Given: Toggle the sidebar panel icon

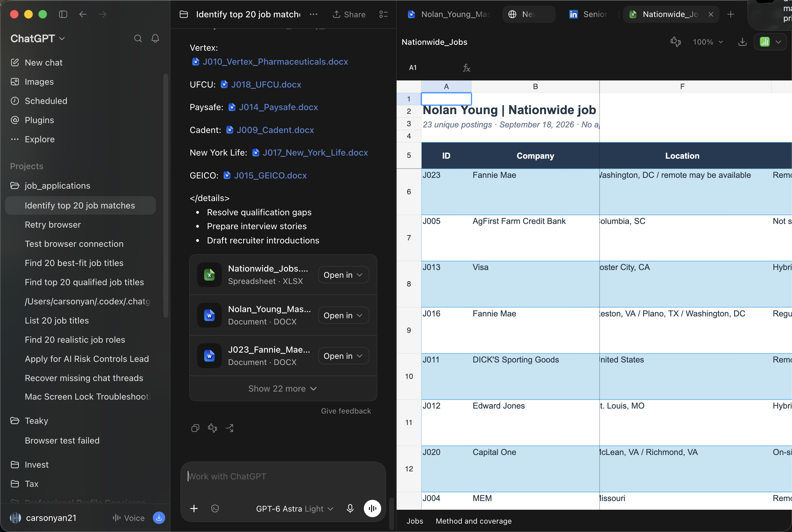Looking at the screenshot, I should pyautogui.click(x=63, y=14).
